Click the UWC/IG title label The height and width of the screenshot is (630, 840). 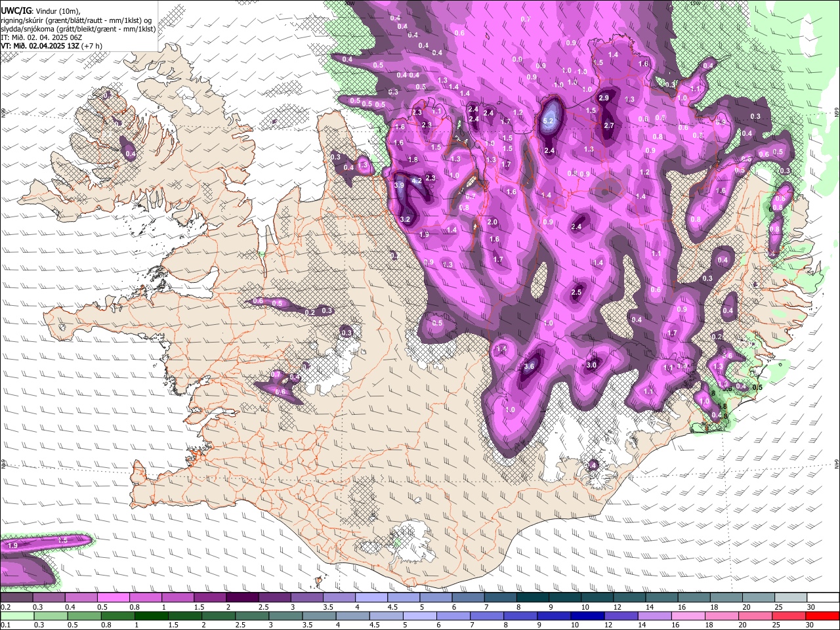16,10
